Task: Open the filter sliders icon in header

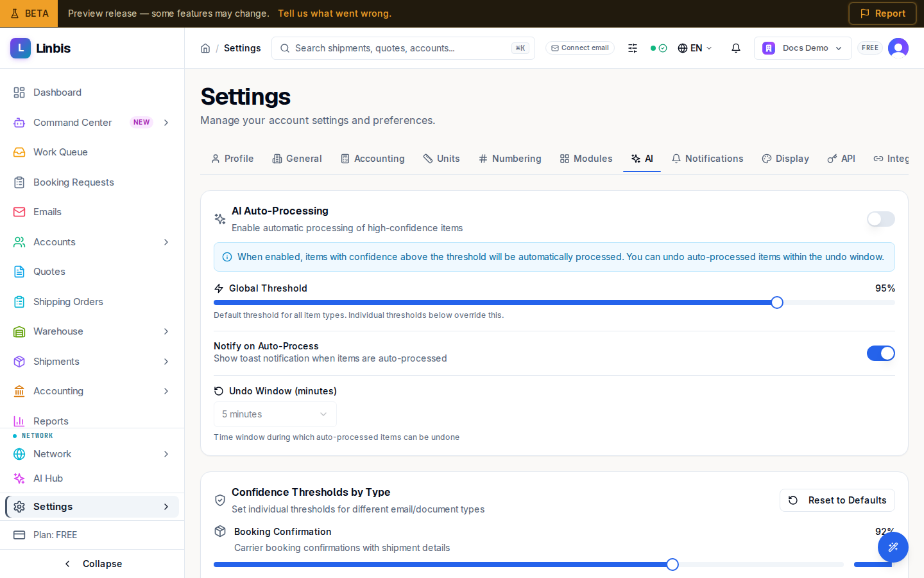Action: pos(633,48)
